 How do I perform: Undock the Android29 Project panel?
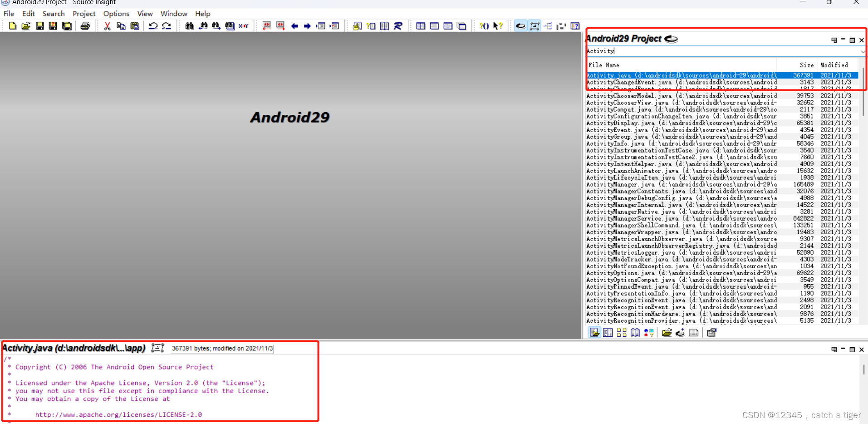834,40
